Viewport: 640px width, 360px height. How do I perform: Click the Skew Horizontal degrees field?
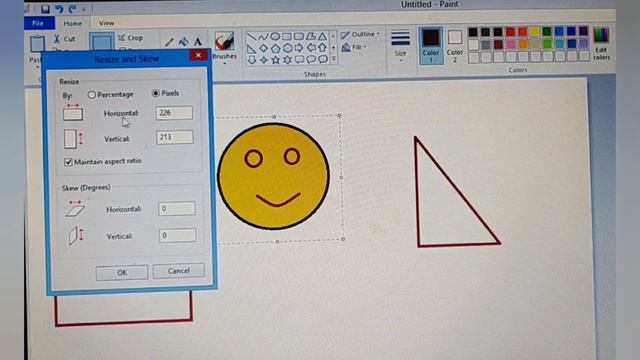[177, 209]
